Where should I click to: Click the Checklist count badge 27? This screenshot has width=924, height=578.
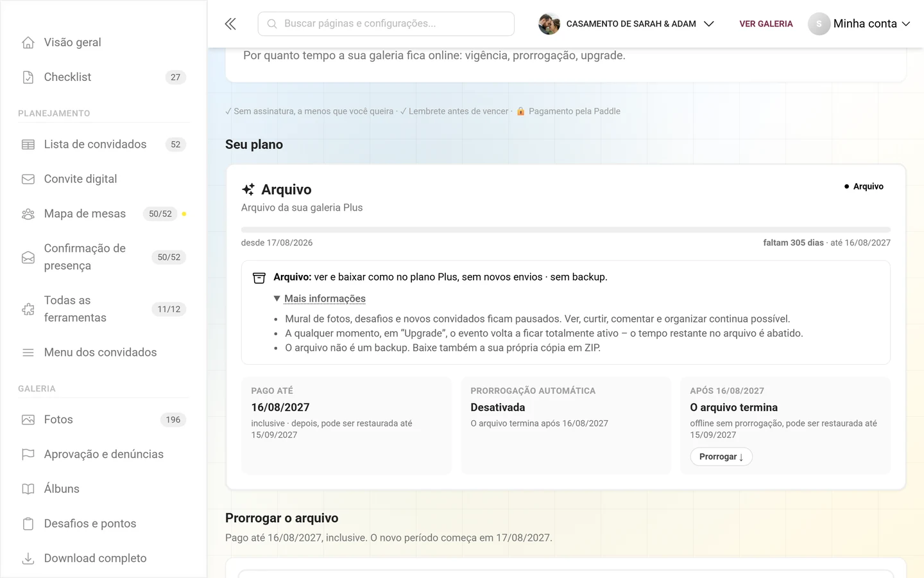click(x=176, y=77)
